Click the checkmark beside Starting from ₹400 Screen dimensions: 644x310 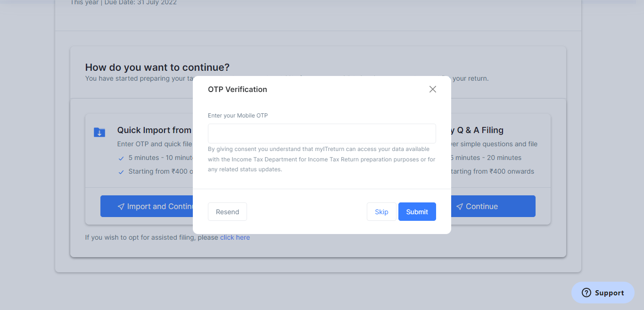tap(121, 172)
